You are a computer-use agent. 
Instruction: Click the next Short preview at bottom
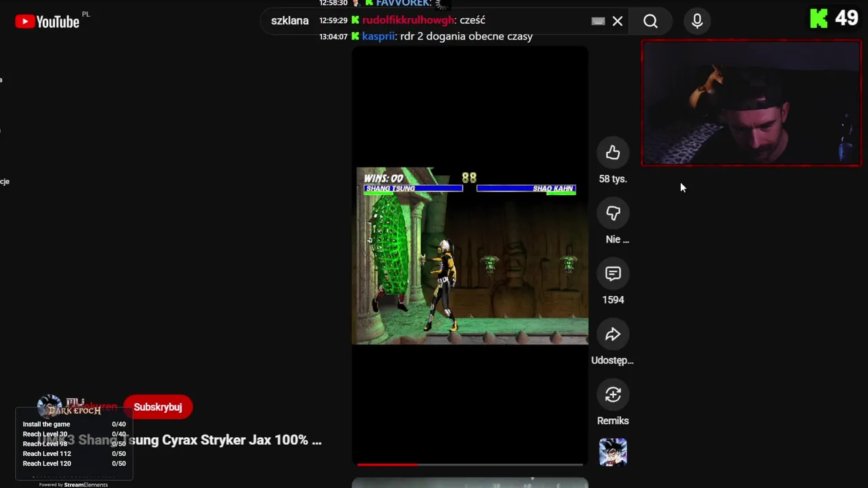pyautogui.click(x=470, y=483)
